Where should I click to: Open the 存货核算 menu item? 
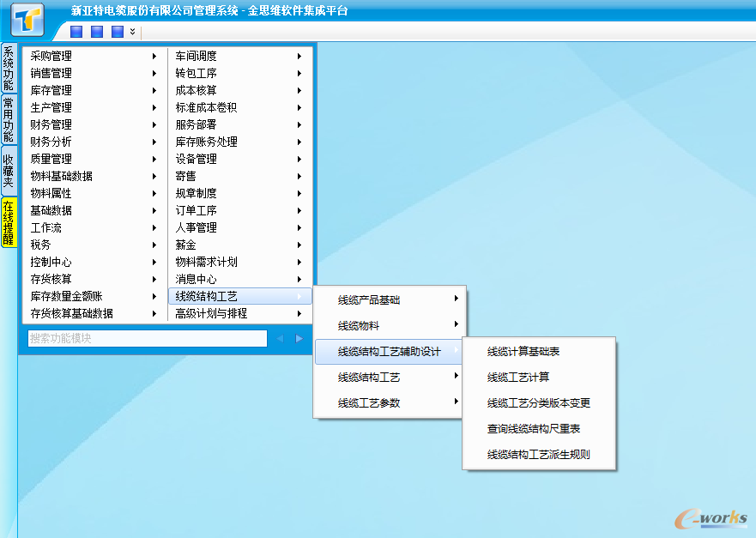94,279
